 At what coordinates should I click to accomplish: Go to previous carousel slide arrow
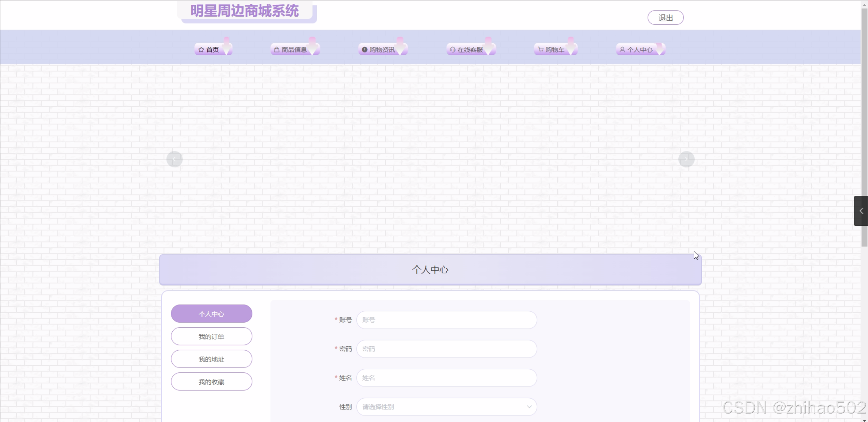[174, 159]
